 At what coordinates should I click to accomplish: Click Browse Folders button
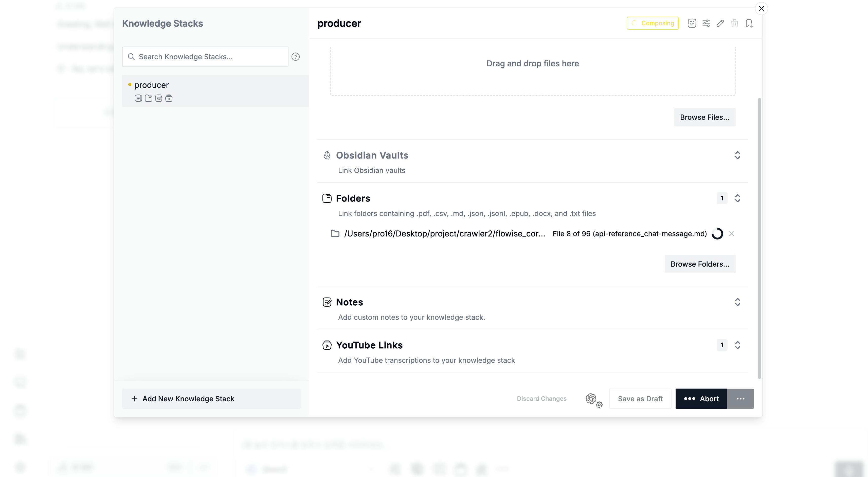tap(699, 264)
